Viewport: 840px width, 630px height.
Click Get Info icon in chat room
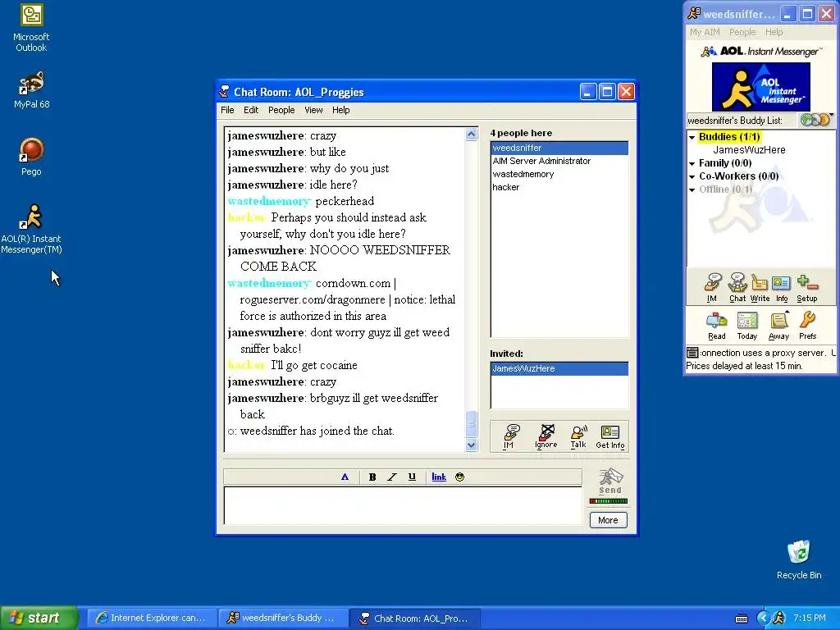point(610,436)
